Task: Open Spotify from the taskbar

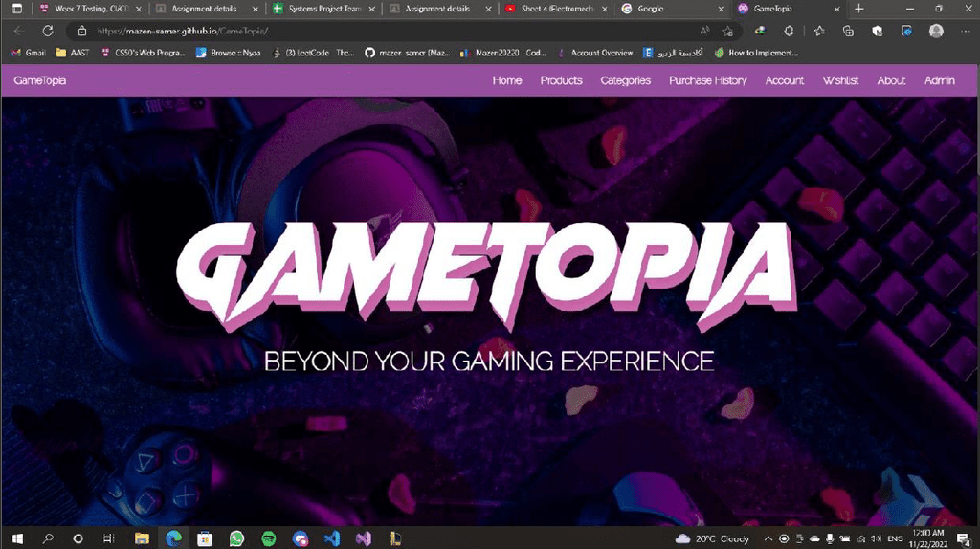Action: click(x=269, y=538)
